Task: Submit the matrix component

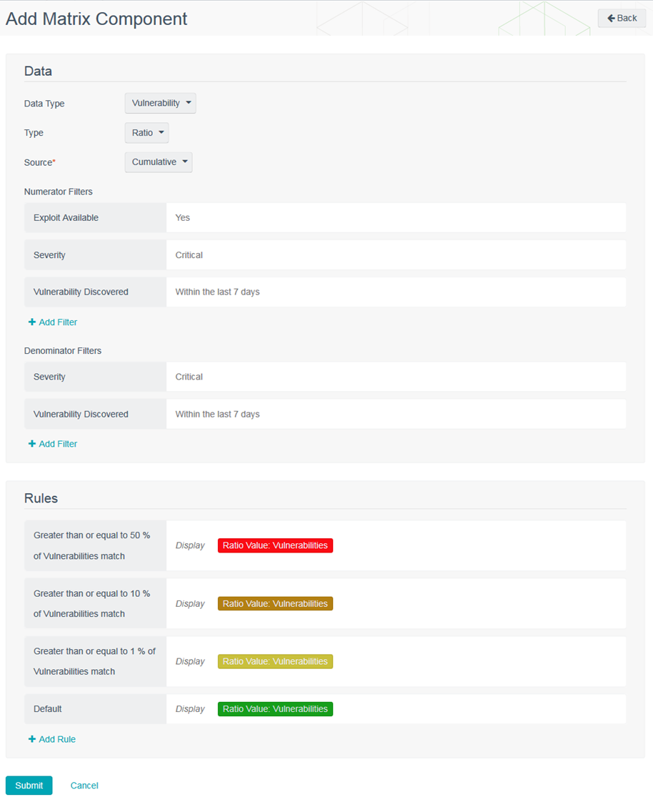Action: 29,786
